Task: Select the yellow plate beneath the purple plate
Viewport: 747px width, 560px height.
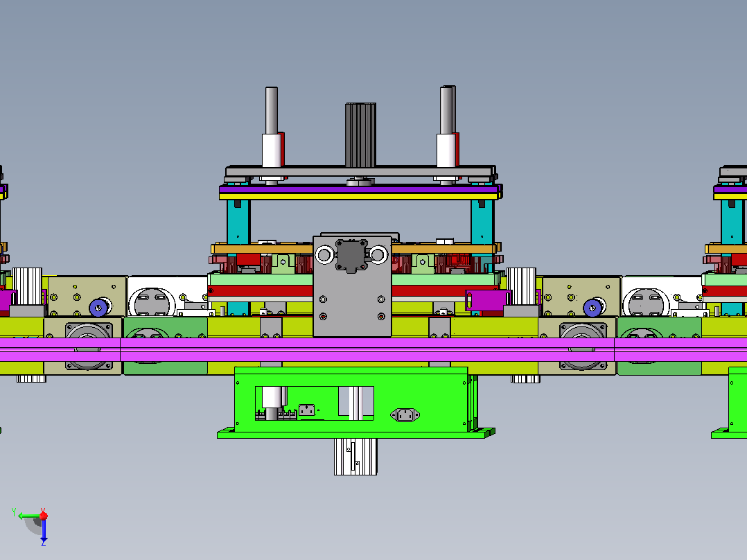Action: pos(360,196)
